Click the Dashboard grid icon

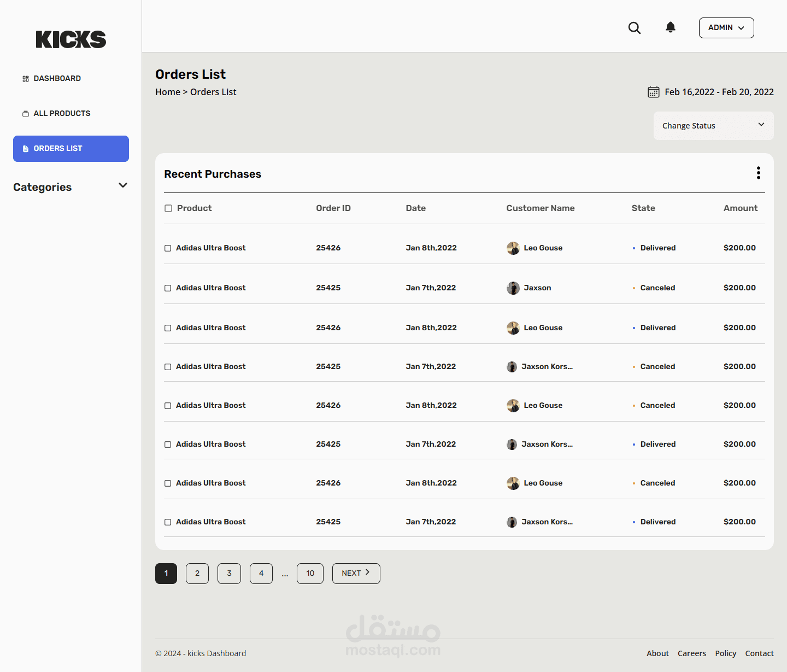tap(26, 79)
